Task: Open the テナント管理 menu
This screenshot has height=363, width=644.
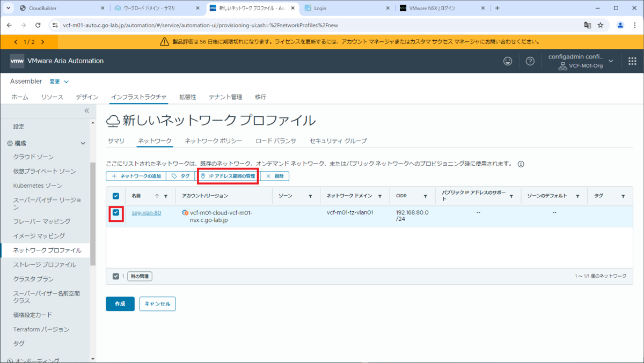Action: (225, 97)
